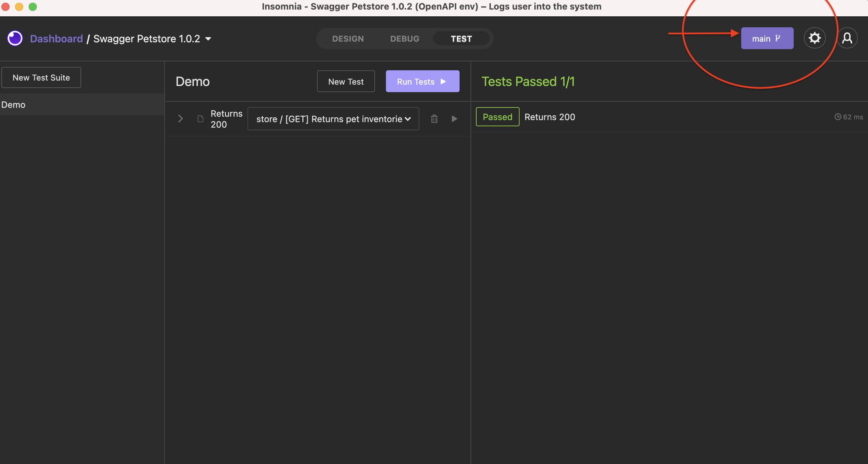
Task: Switch to the DEBUG tab
Action: coord(404,39)
